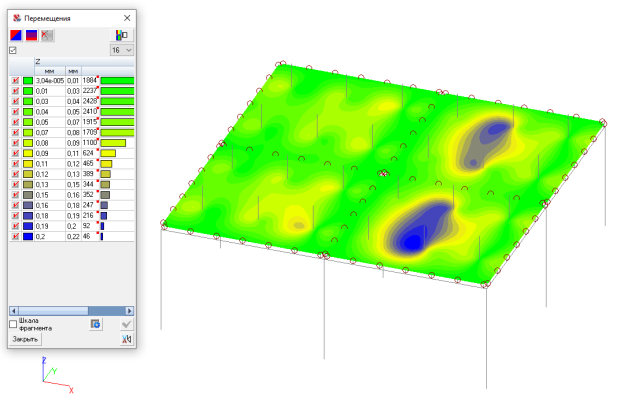Click the Перемещения window title icon
This screenshot has height=403, width=617.
(14, 18)
